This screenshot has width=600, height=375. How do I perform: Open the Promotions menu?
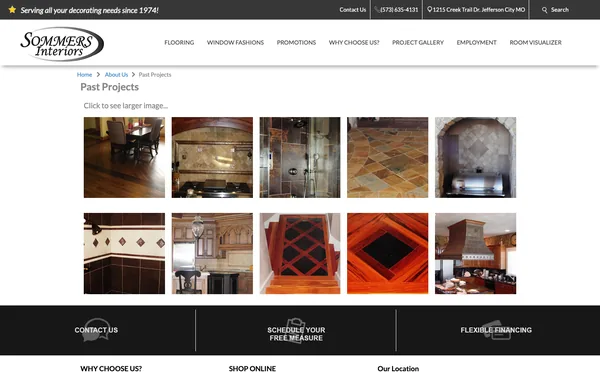(x=296, y=42)
